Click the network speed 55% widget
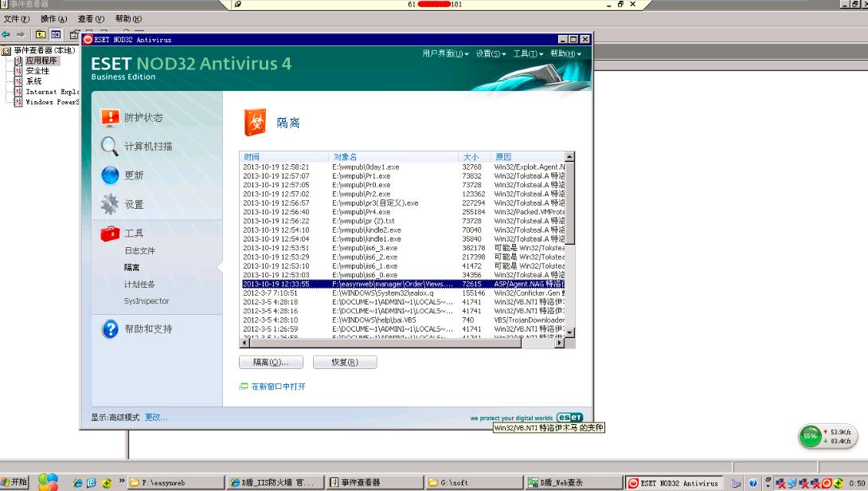Screen dimensions: 868x491 pyautogui.click(x=827, y=436)
